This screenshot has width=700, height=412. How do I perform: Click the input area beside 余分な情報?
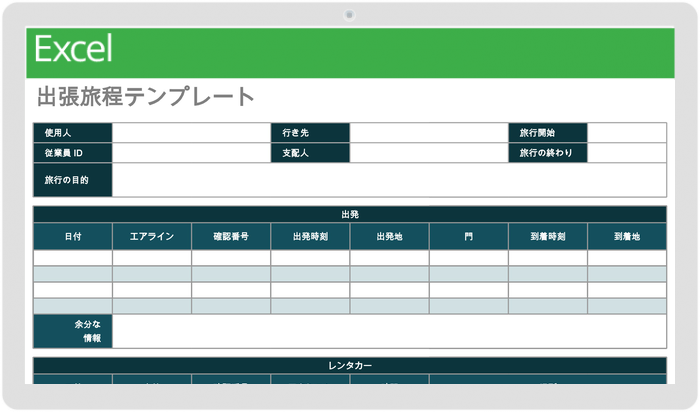(388, 331)
